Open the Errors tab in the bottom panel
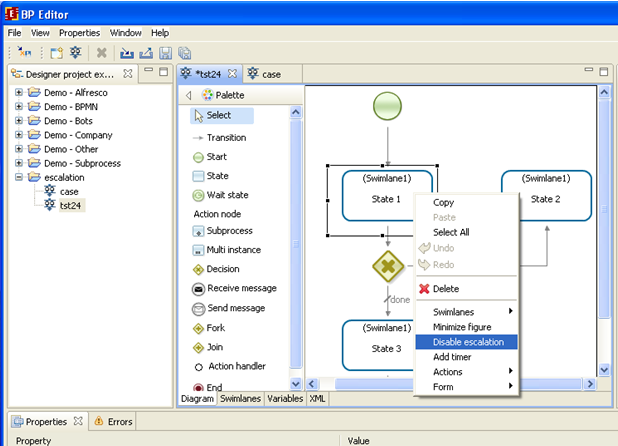 [113, 422]
